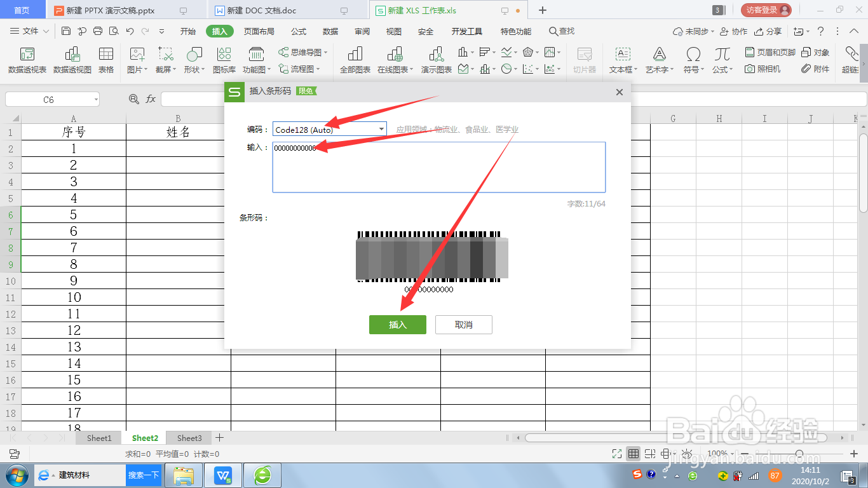The image size is (868, 488).
Task: Click the 照相机 camera tool
Action: point(763,69)
